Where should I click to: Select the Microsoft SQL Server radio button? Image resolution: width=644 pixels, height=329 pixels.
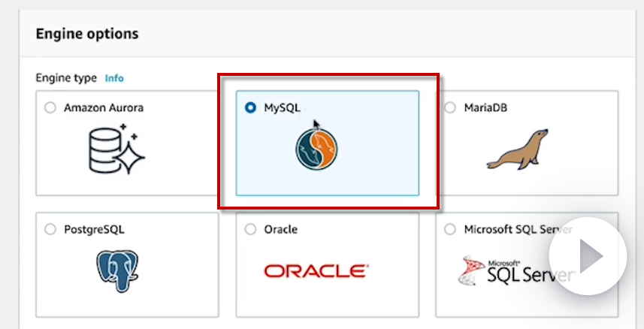[450, 229]
